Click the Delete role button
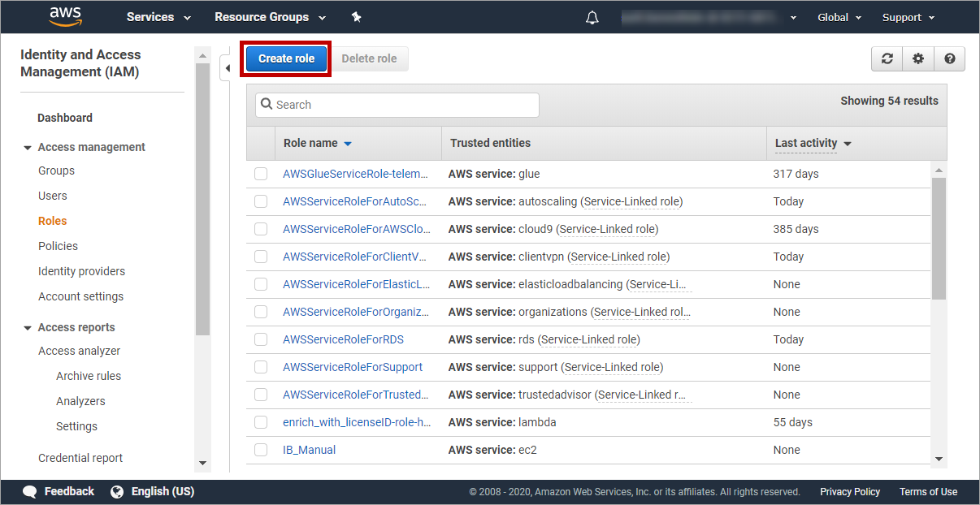The height and width of the screenshot is (505, 980). [369, 58]
